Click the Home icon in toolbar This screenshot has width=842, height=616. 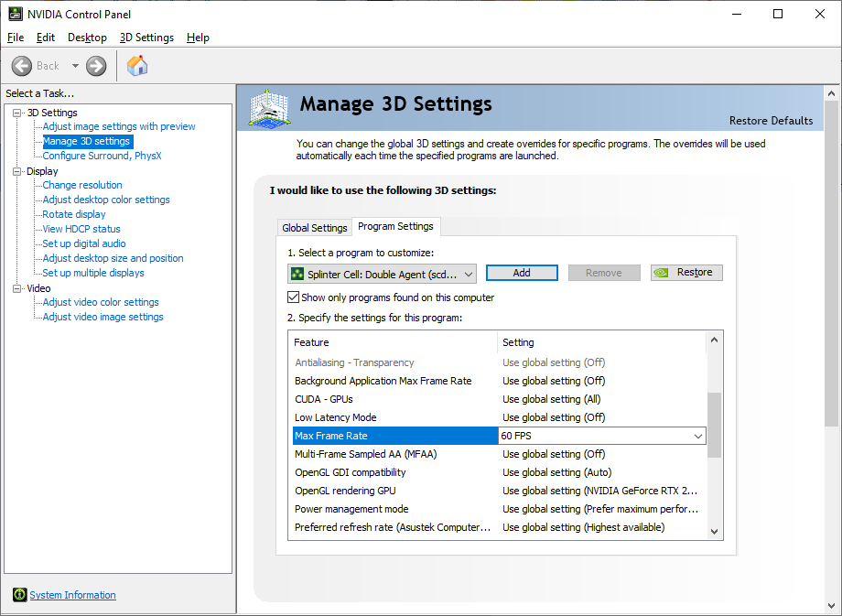(137, 66)
